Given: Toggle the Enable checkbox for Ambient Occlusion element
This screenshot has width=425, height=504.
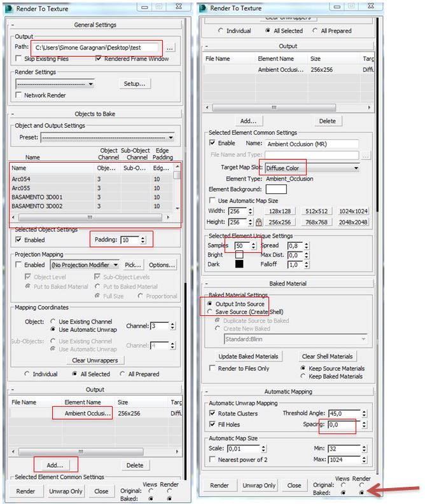Looking at the screenshot, I should 212,143.
